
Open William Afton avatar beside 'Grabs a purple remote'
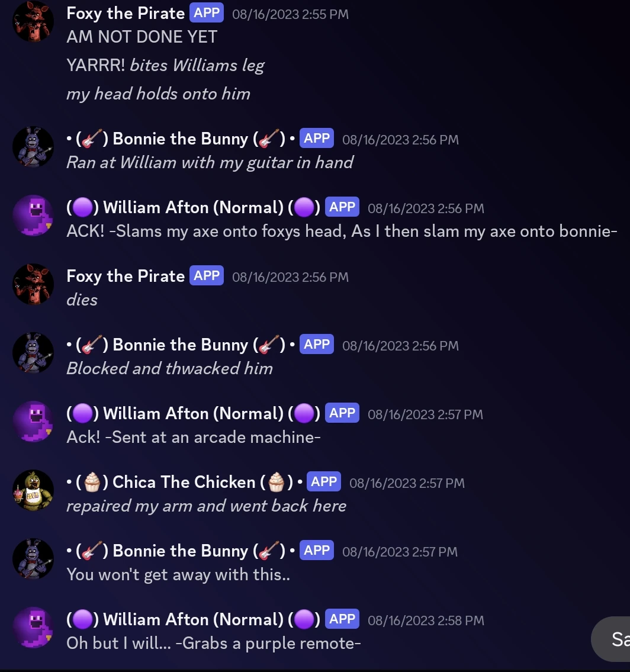point(33,628)
